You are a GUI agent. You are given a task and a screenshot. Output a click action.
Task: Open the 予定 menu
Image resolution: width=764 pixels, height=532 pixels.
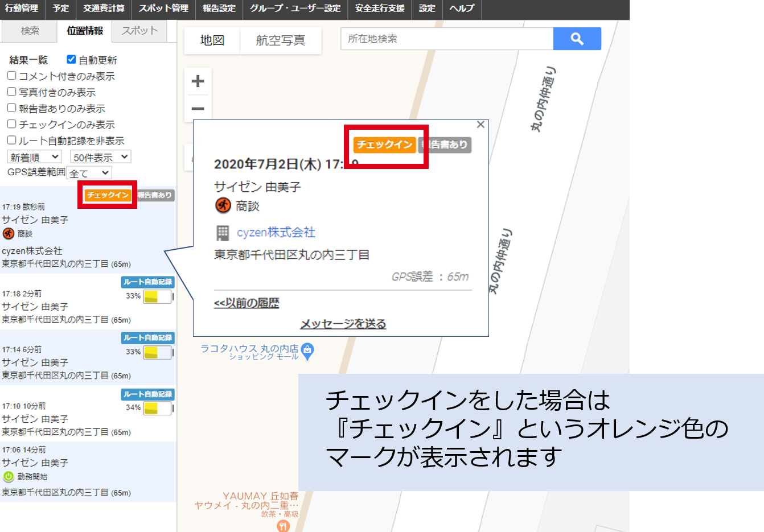click(61, 9)
